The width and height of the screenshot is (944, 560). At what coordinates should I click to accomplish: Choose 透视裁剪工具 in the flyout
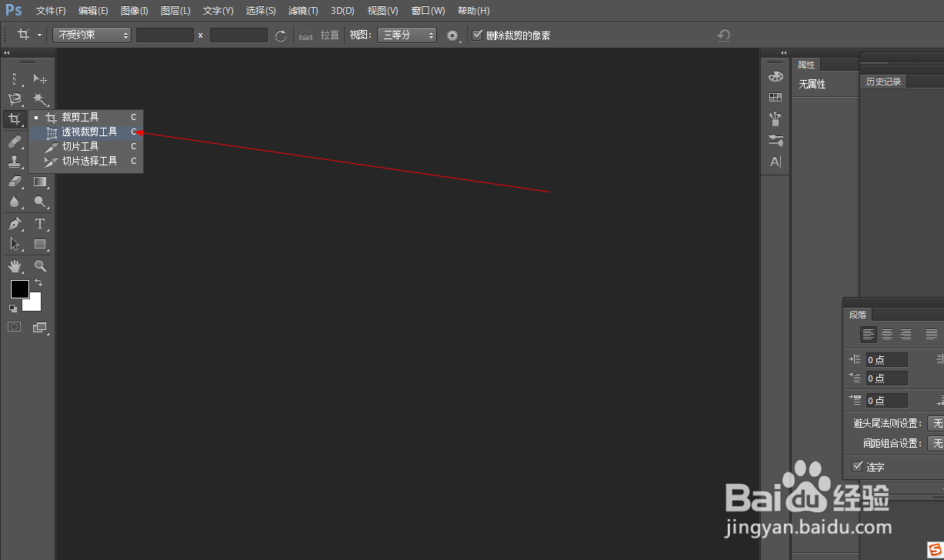click(x=86, y=132)
